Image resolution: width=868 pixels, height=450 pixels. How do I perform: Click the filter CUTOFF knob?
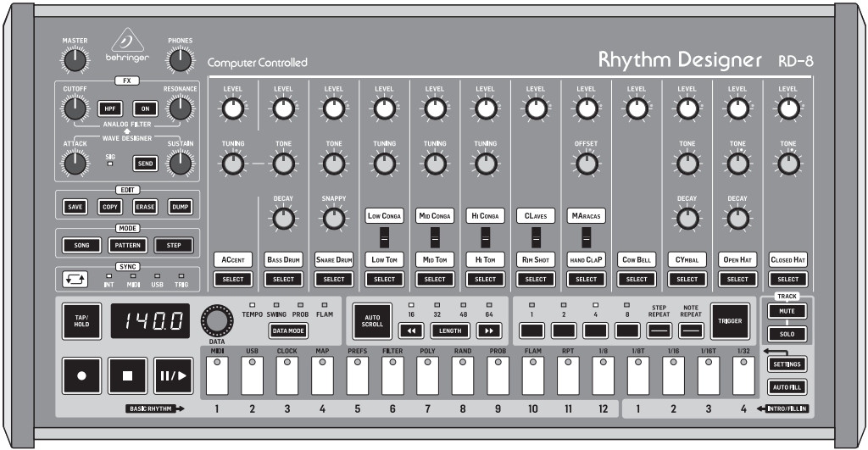(x=75, y=108)
